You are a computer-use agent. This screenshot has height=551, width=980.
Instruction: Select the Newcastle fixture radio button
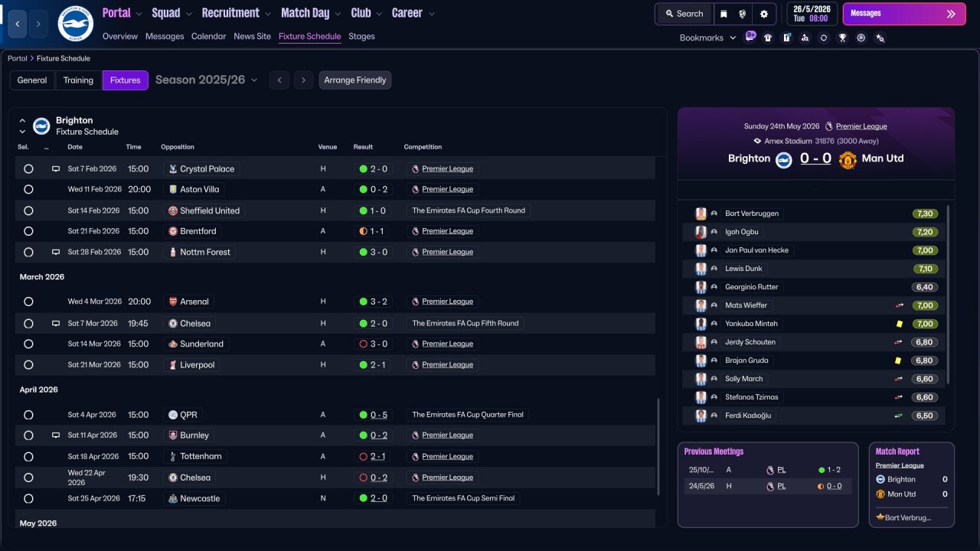pos(28,498)
